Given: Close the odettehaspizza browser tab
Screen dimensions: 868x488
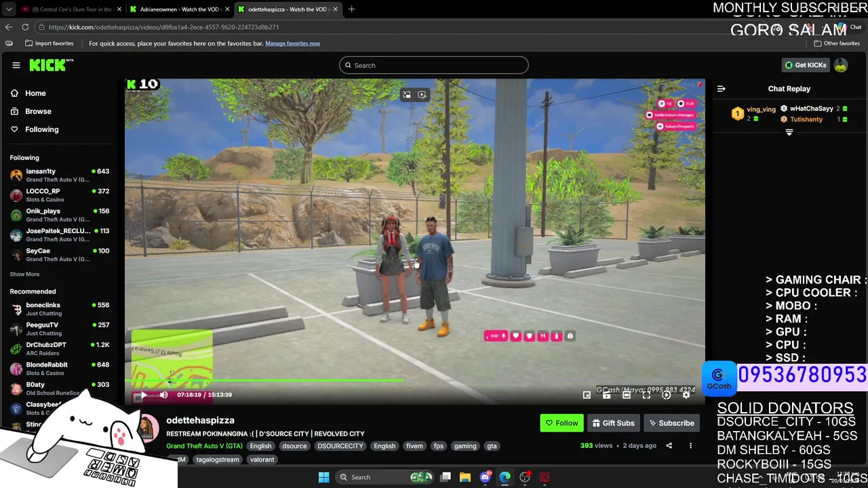Looking at the screenshot, I should pos(336,9).
